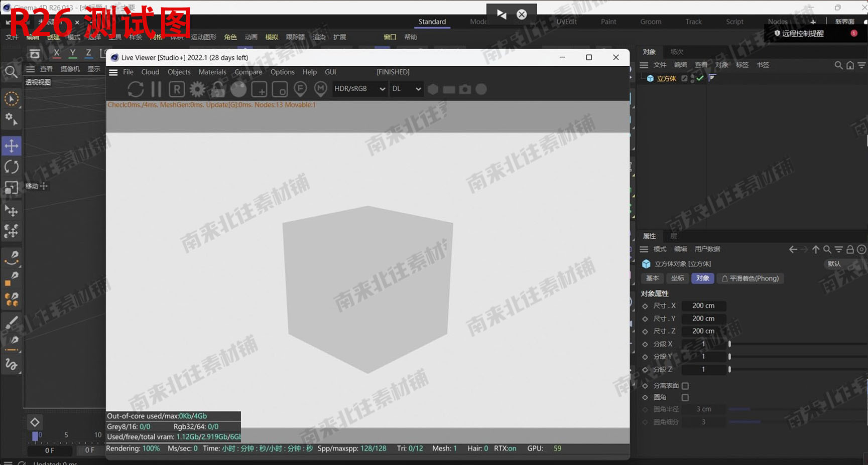Select the film region icon
The width and height of the screenshot is (868, 465).
[280, 89]
